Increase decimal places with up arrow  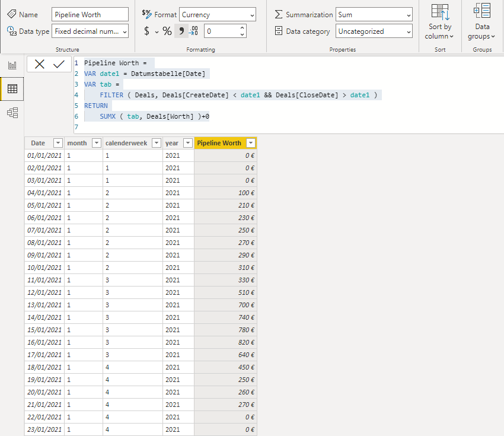242,28
